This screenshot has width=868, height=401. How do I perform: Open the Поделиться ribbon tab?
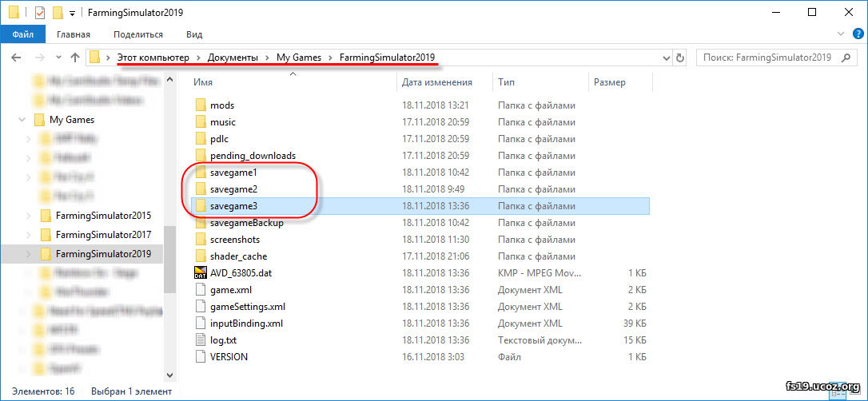pos(138,34)
